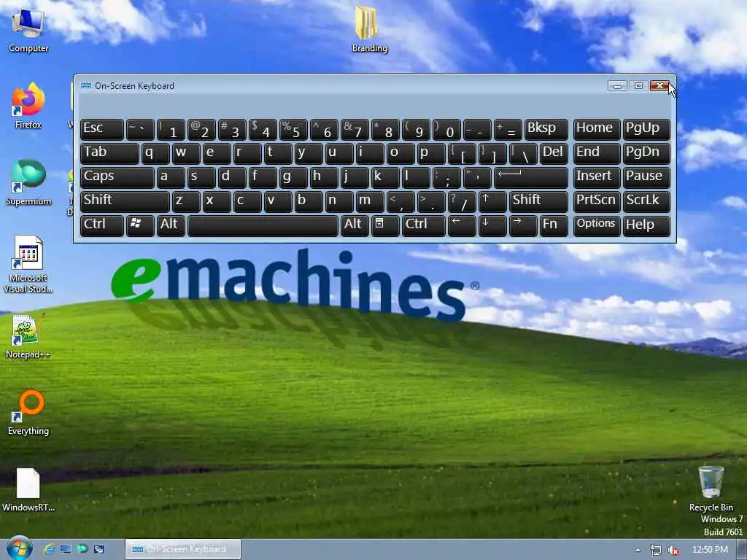Tap the forward slash key
This screenshot has height=560, width=747.
(x=462, y=202)
